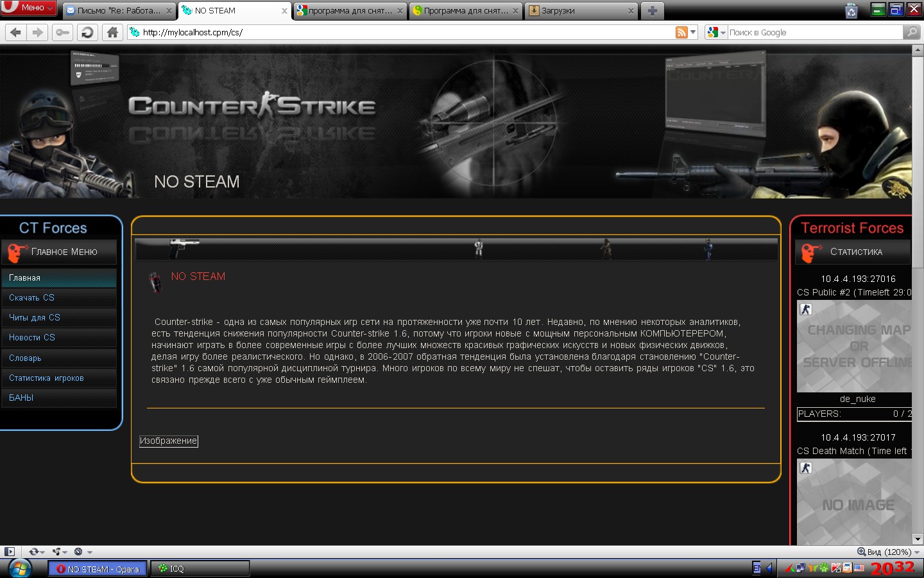Click the player icon on de_nuke server map

point(806,310)
